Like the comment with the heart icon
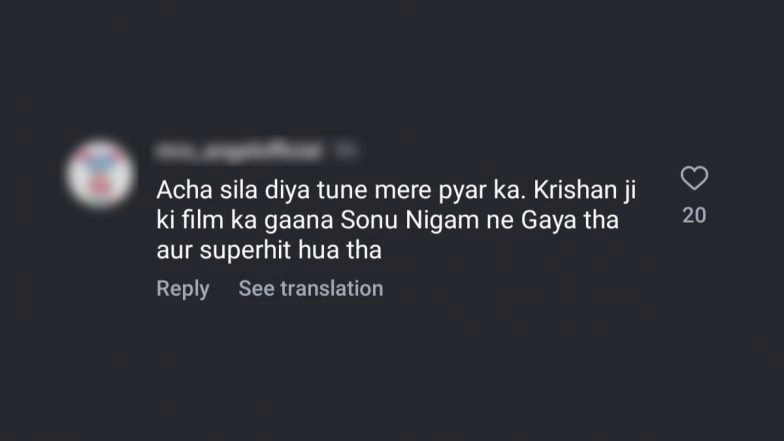This screenshot has width=784, height=441. tap(694, 179)
